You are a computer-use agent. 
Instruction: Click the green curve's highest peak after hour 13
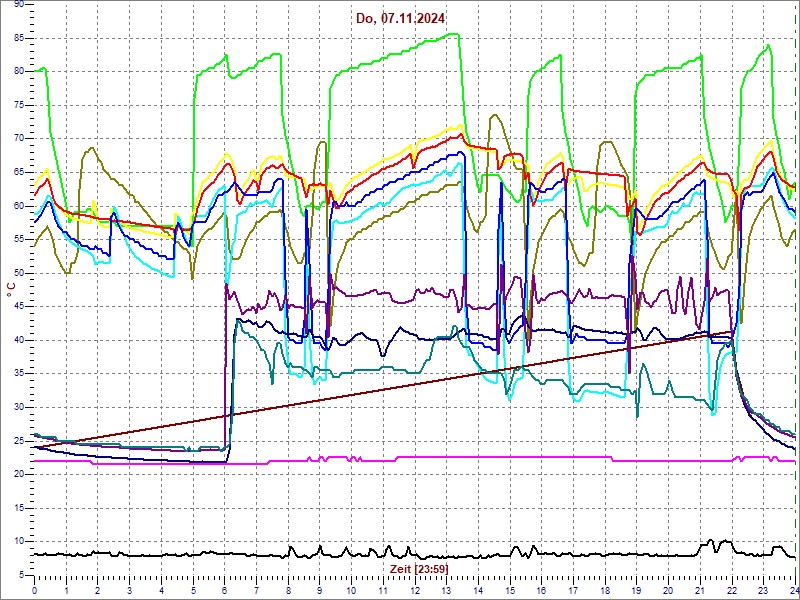coord(455,34)
